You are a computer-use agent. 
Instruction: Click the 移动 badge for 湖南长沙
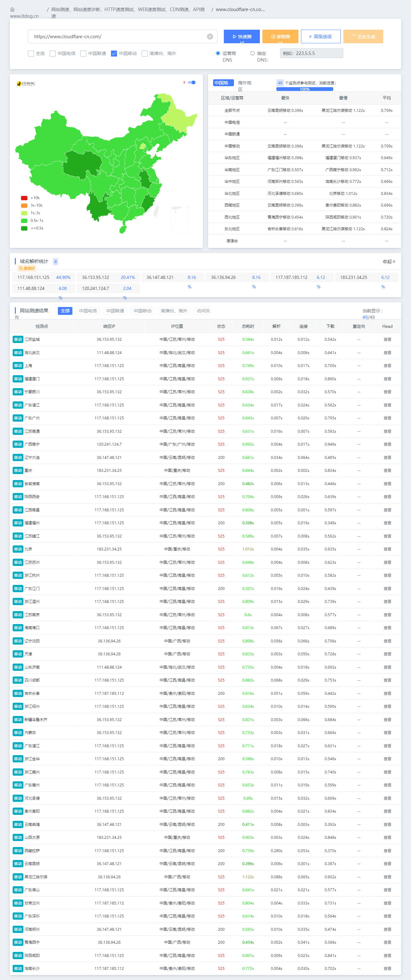[x=18, y=969]
